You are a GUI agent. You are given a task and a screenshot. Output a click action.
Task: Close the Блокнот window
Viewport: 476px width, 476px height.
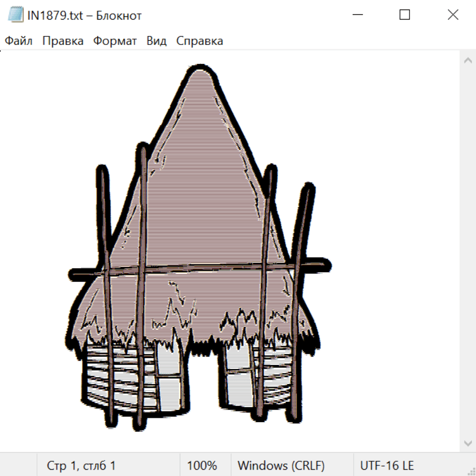coord(453,15)
